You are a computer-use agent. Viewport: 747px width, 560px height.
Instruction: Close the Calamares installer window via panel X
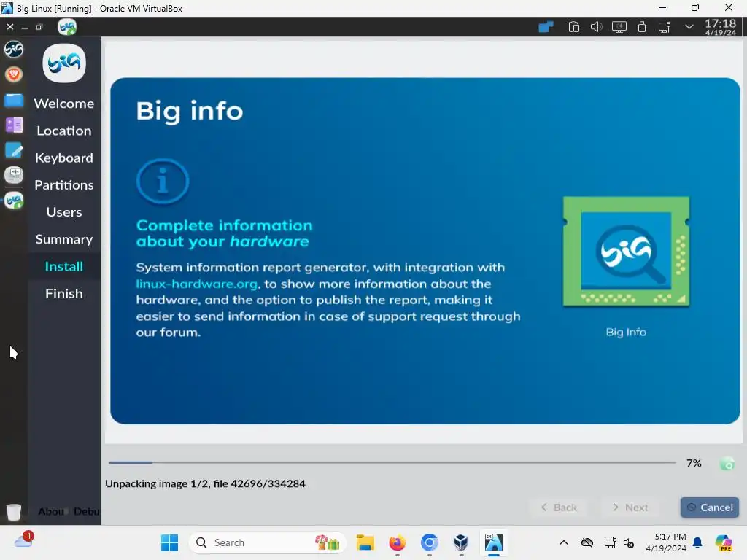(x=10, y=27)
